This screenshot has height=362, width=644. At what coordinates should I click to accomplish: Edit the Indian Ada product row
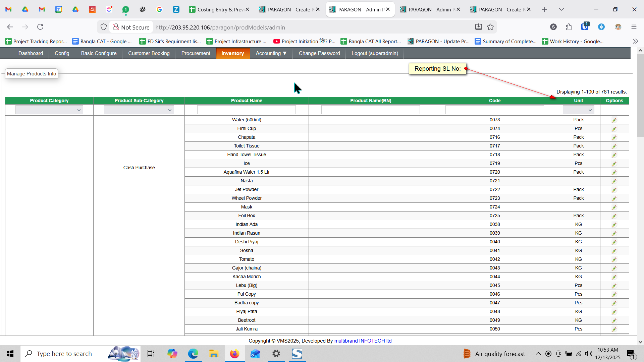614,225
